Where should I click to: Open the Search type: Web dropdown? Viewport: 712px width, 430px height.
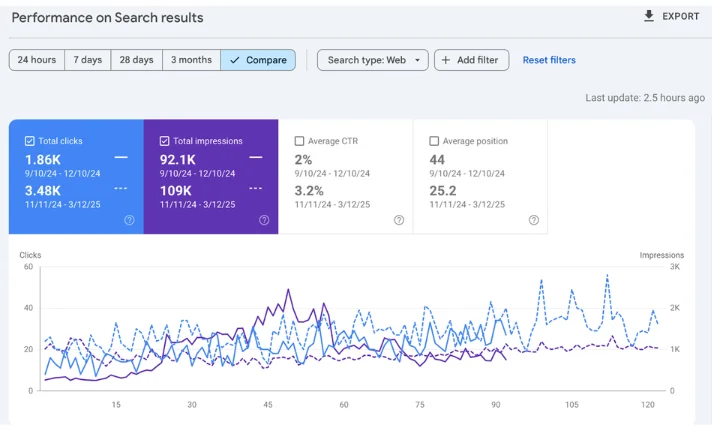[x=372, y=60]
